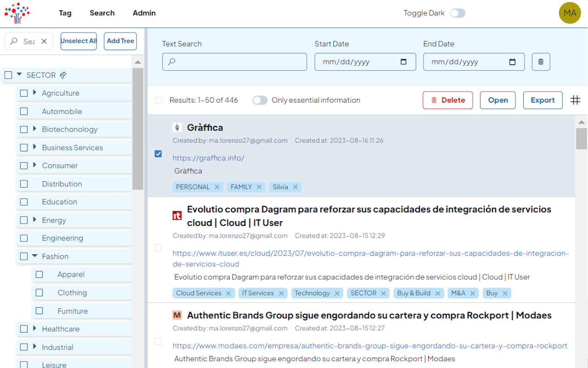The width and height of the screenshot is (588, 368).
Task: Switch to grid view icon
Action: (x=575, y=100)
